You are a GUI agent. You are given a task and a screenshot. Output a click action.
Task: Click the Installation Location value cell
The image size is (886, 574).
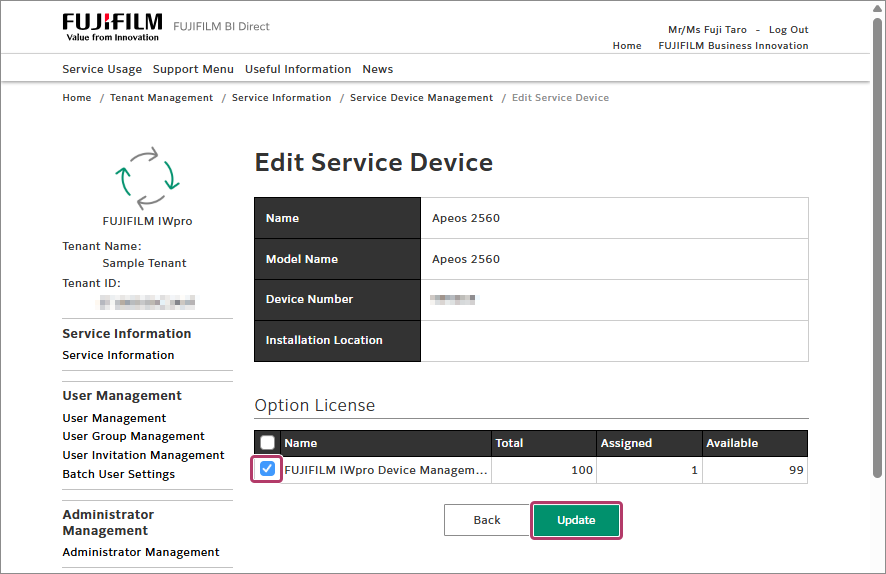(614, 341)
